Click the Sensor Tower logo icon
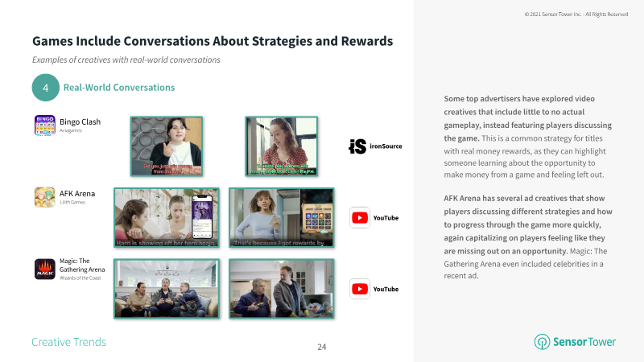 tap(542, 341)
